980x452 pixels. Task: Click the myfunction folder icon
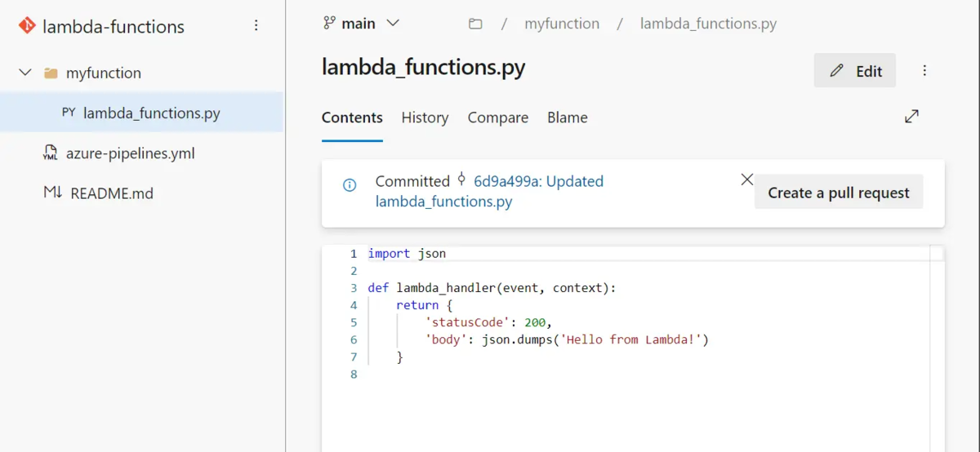51,73
